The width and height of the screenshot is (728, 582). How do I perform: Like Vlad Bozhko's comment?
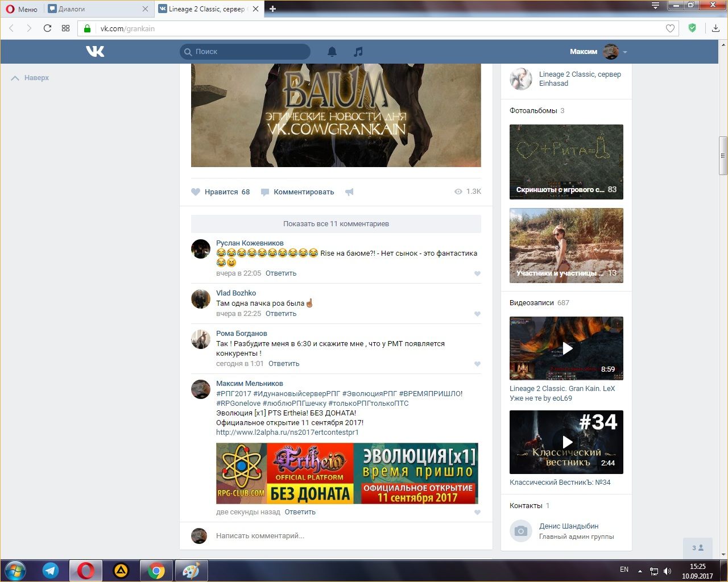tap(477, 314)
